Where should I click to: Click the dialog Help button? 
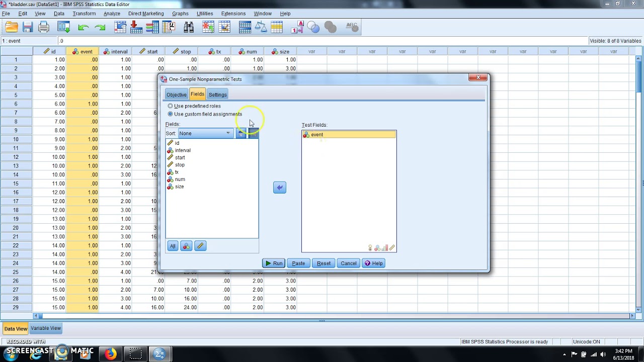[x=373, y=263]
